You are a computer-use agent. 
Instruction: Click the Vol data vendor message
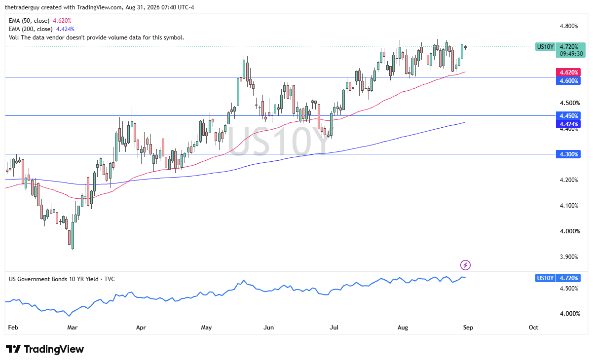click(96, 37)
